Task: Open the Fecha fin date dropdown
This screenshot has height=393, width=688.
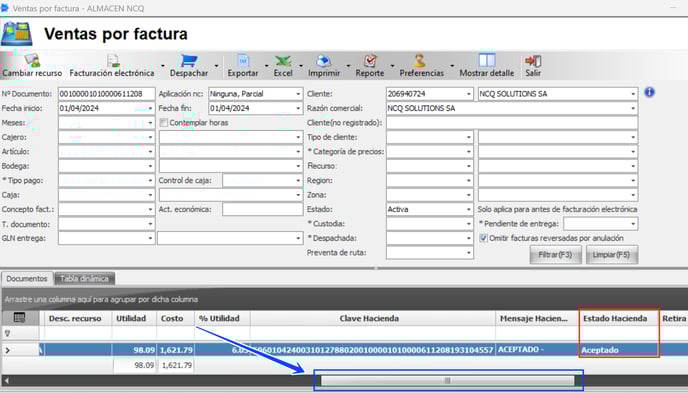Action: [x=298, y=108]
